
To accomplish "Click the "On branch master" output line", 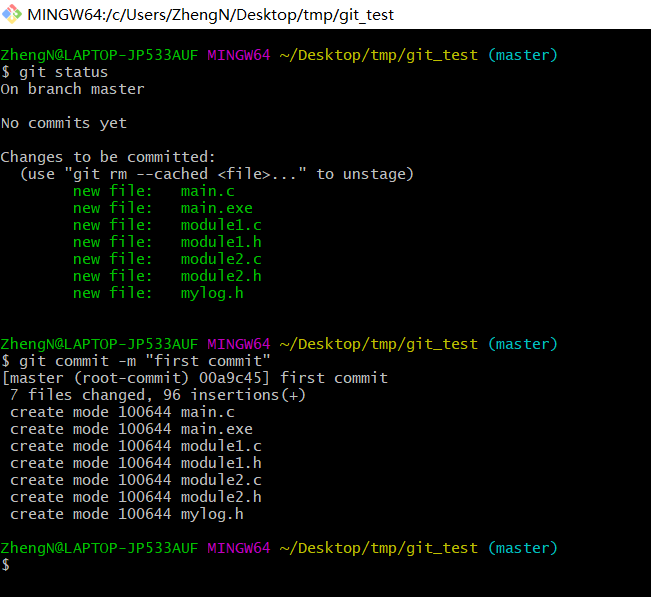I will point(72,89).
